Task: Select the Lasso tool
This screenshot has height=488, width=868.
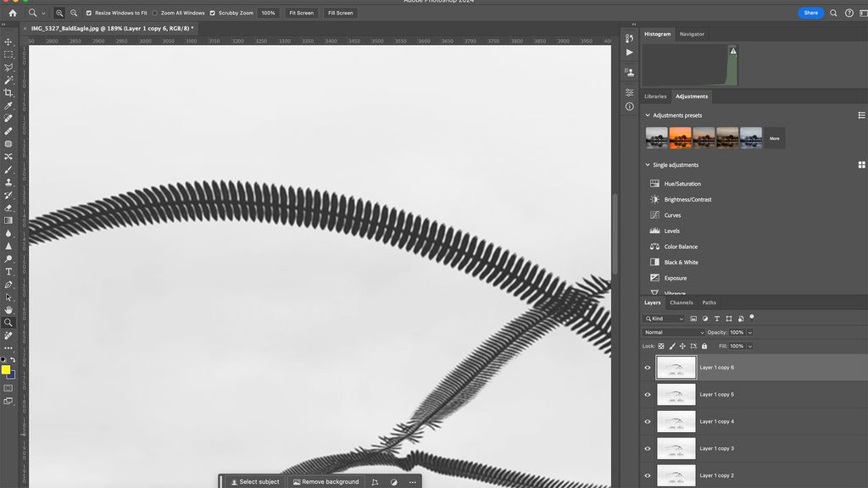Action: click(8, 64)
